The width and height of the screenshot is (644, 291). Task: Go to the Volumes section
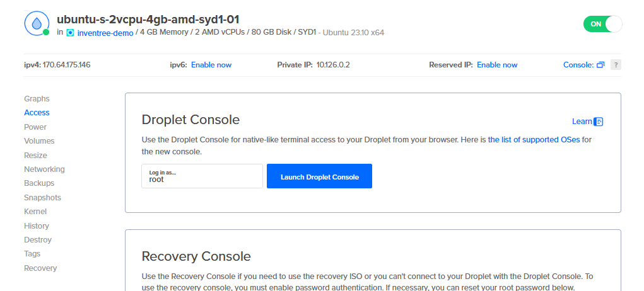click(39, 141)
